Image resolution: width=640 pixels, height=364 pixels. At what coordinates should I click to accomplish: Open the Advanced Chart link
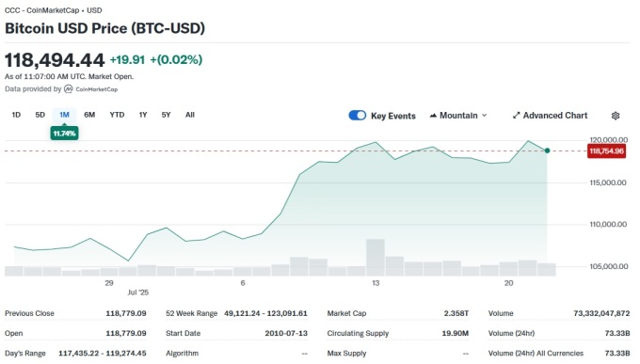click(x=550, y=116)
